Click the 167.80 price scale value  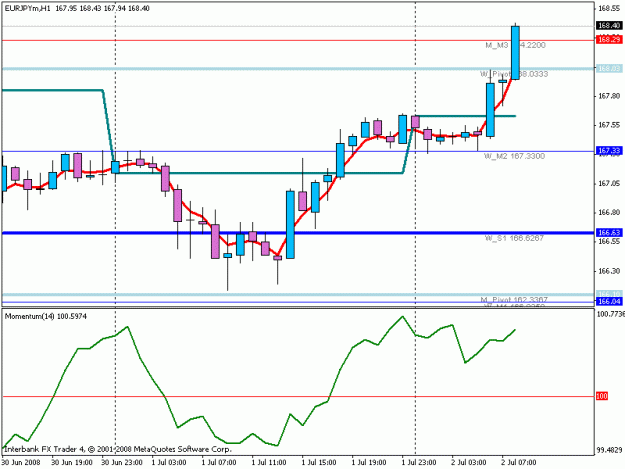609,96
